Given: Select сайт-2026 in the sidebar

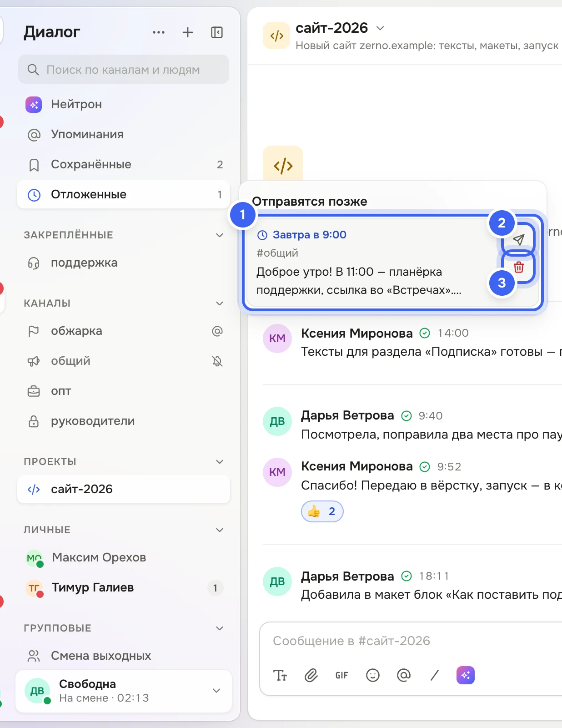Looking at the screenshot, I should (x=124, y=489).
